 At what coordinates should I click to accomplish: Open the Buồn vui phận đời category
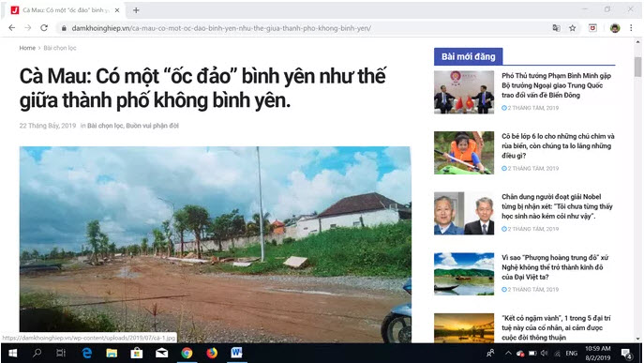tap(153, 126)
